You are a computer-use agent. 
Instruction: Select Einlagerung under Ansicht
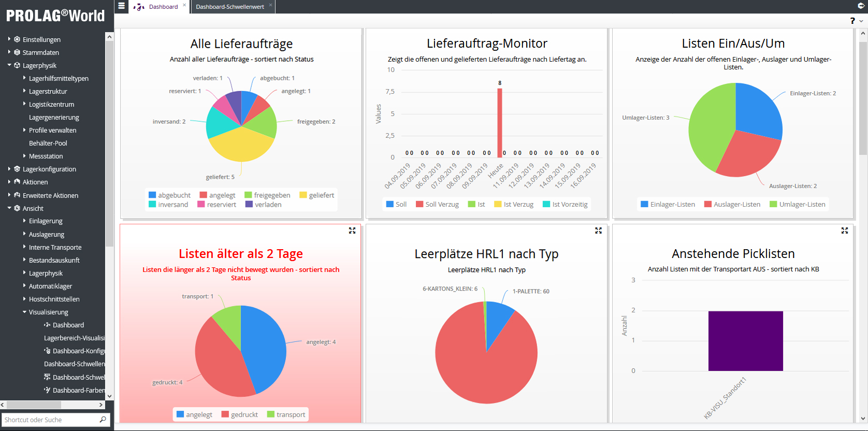pyautogui.click(x=46, y=221)
